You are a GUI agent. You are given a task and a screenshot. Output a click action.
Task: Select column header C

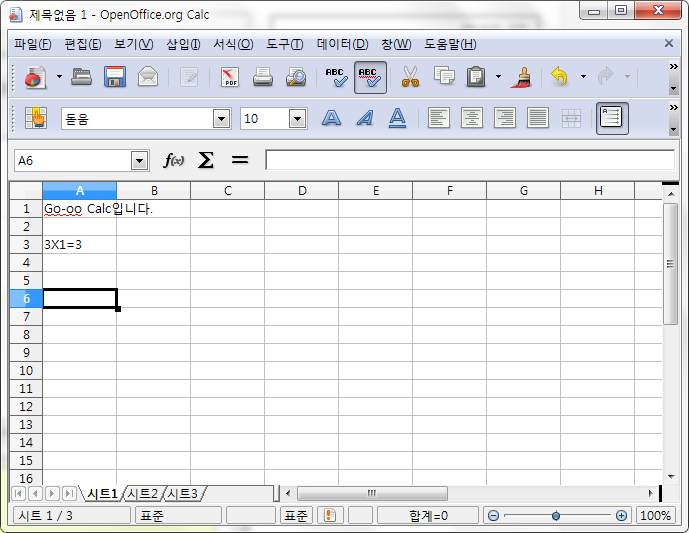228,191
